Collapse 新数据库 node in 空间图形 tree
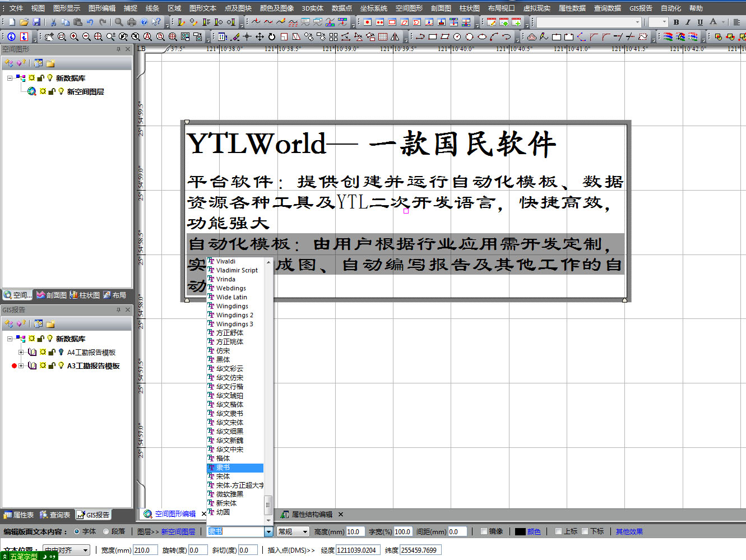The image size is (746, 560). [x=10, y=78]
